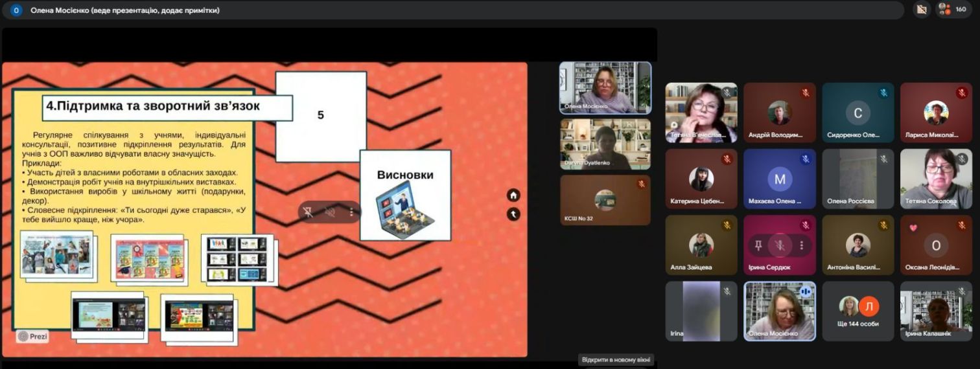
Task: Click the Prezi home button
Action: (x=513, y=196)
